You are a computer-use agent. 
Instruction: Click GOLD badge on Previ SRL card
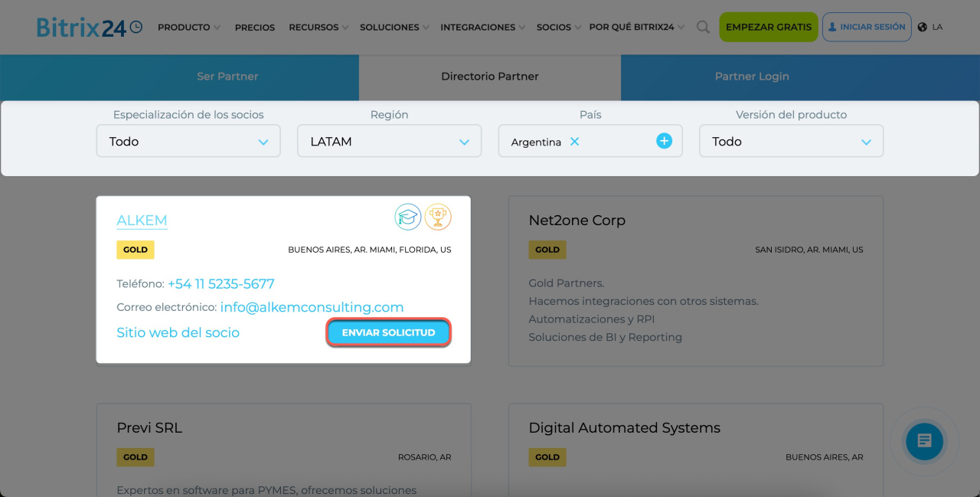(136, 457)
